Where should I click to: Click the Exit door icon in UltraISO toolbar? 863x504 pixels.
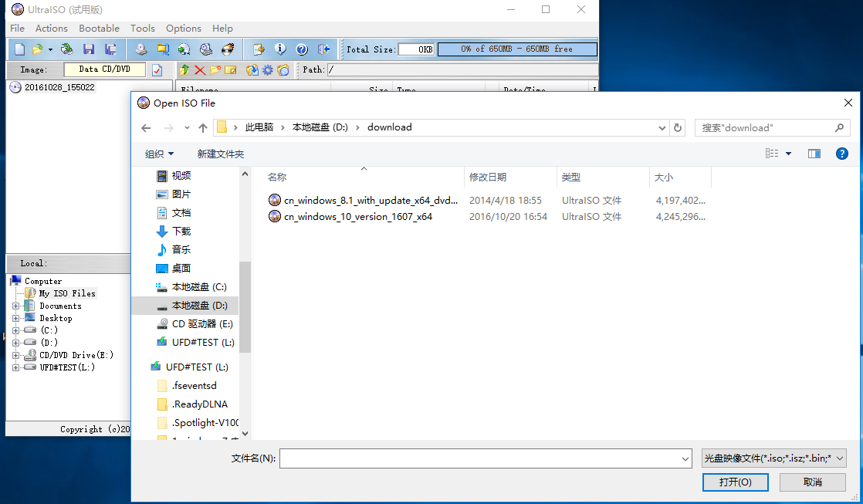[x=323, y=49]
